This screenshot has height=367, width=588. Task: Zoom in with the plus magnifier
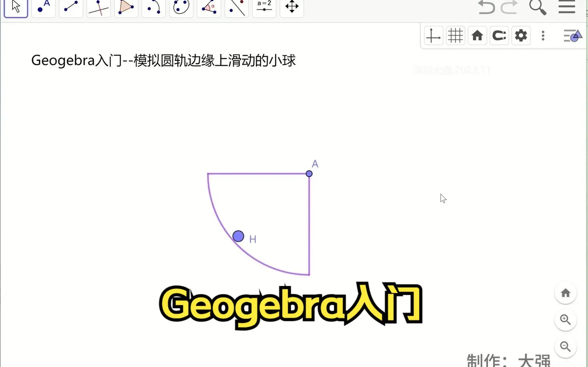pyautogui.click(x=565, y=320)
